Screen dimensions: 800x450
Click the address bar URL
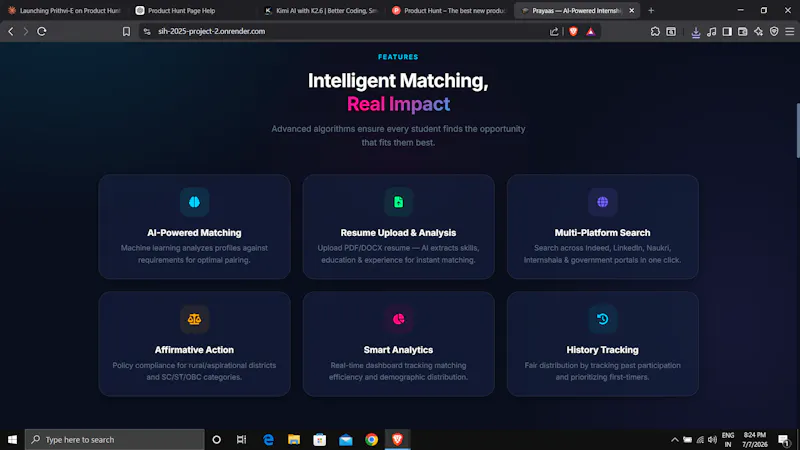coord(211,31)
